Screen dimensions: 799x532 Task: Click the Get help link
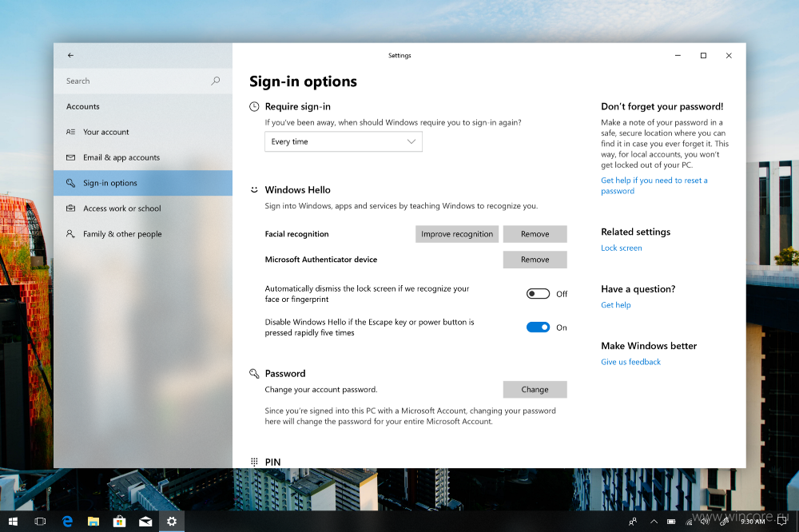615,304
